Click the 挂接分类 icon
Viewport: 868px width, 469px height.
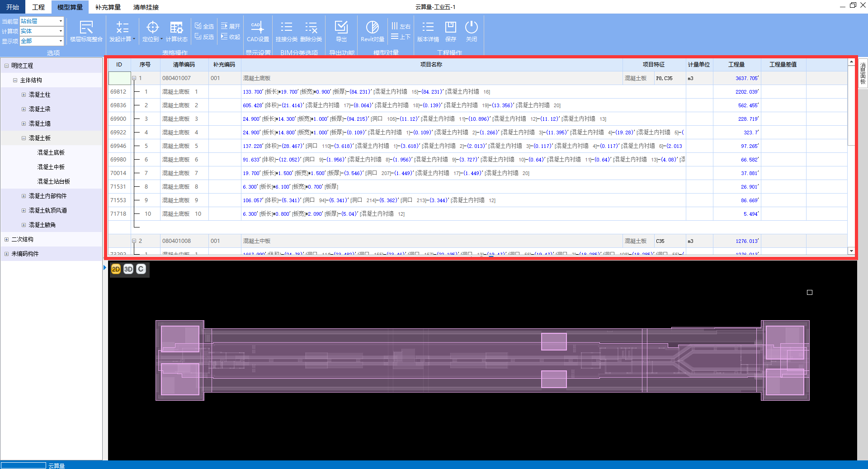(286, 31)
